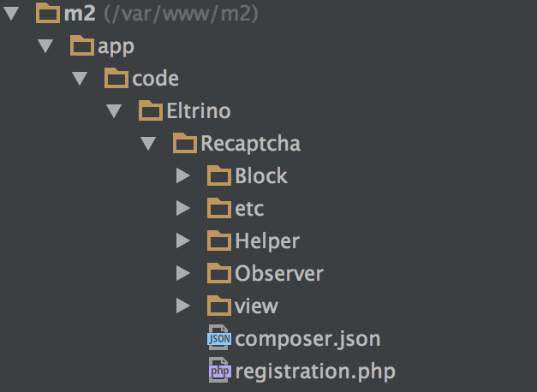Select the app folder label
537x392 pixels.
tap(116, 46)
